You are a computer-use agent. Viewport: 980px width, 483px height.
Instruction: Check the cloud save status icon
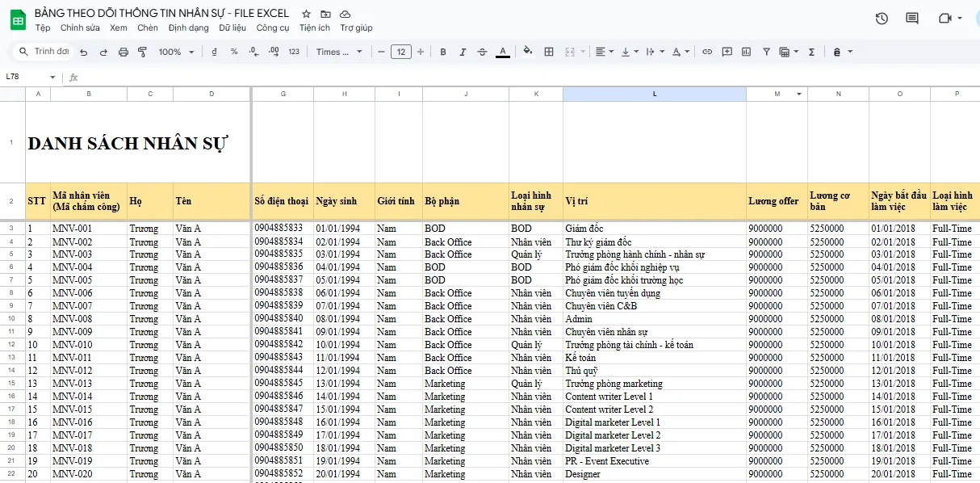(345, 14)
